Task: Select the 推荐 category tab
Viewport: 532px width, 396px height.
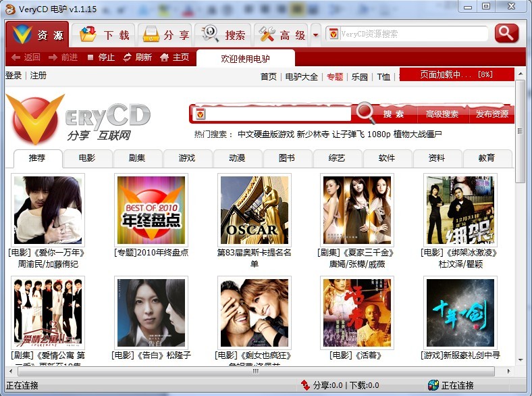Action: pyautogui.click(x=38, y=158)
